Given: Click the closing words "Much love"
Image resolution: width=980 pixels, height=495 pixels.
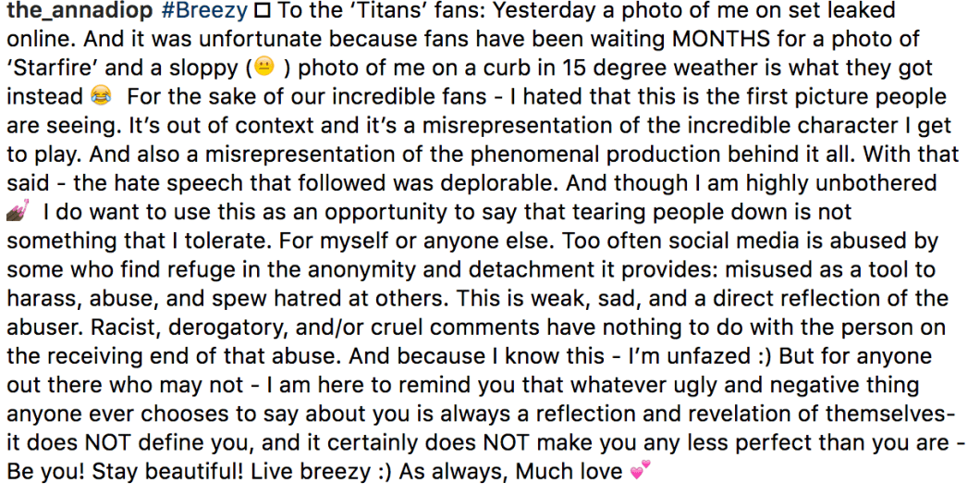Looking at the screenshot, I should pyautogui.click(x=568, y=472).
